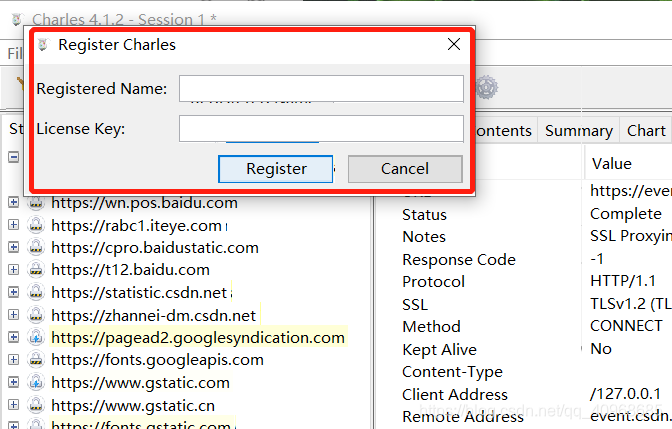The width and height of the screenshot is (672, 429).
Task: Click the HTTP/1.1 protocol value
Action: pyautogui.click(x=623, y=281)
